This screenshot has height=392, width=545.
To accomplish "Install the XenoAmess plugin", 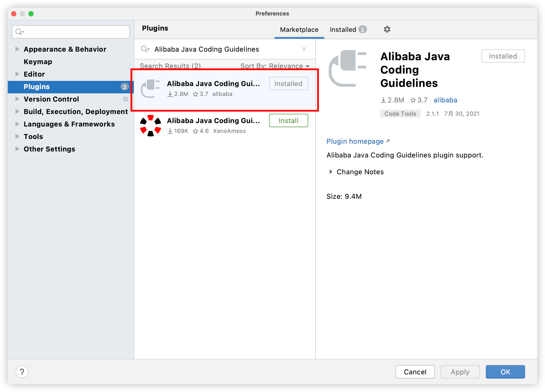I will (x=288, y=120).
